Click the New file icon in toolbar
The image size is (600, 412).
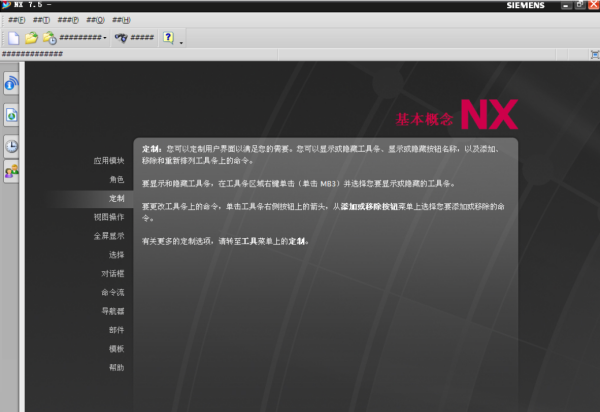[x=14, y=37]
